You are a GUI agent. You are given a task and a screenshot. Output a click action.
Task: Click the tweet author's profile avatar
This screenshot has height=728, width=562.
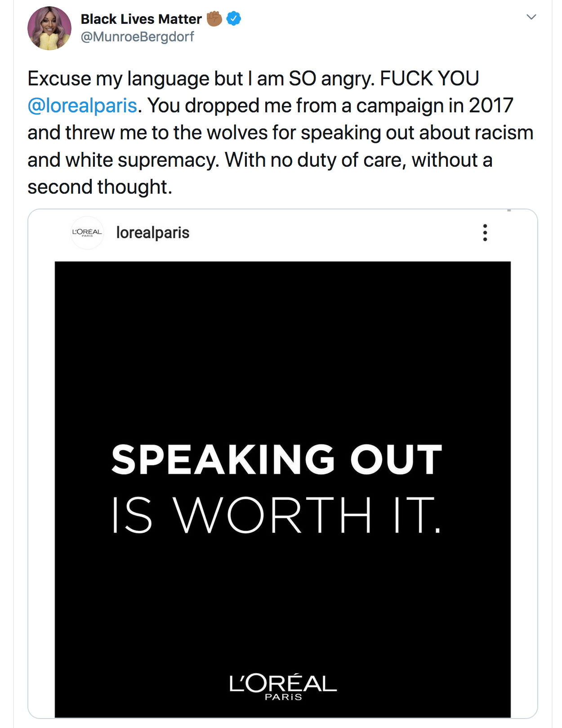pyautogui.click(x=49, y=28)
